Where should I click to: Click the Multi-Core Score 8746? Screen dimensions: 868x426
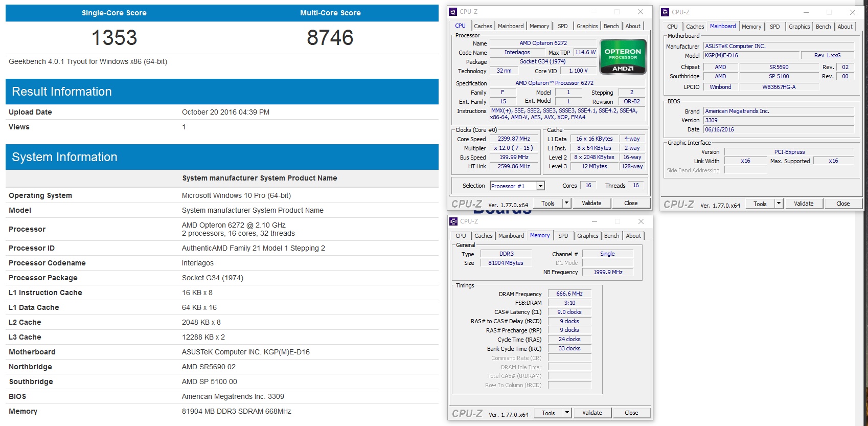click(330, 37)
